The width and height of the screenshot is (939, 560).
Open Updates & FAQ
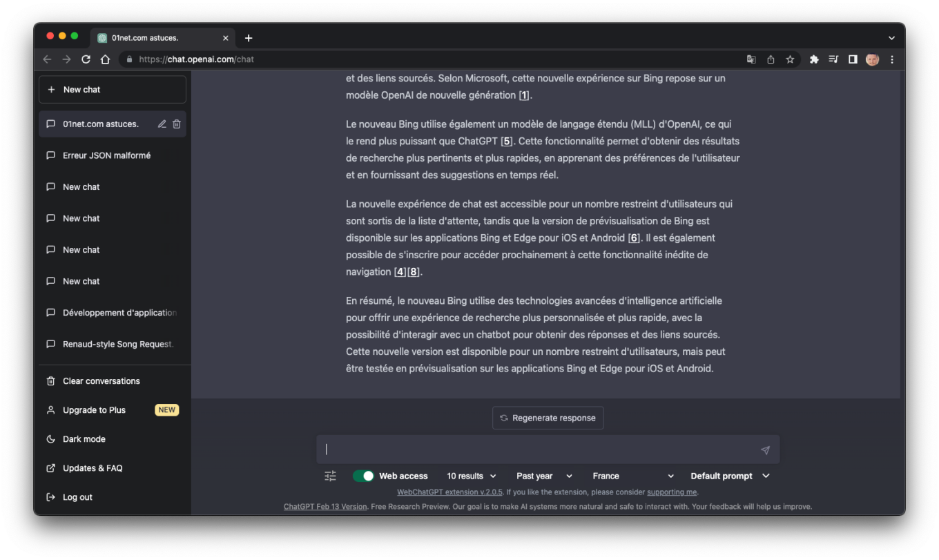(x=113, y=468)
